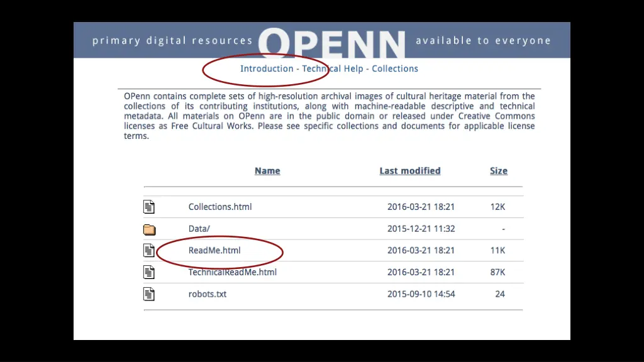Sort the listing by Name column

tap(267, 171)
